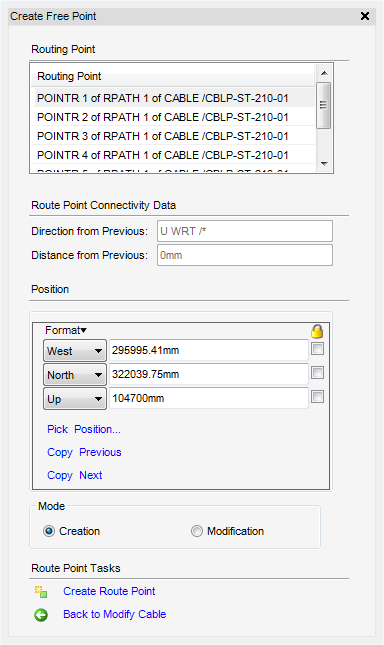
Task: Tick the lock checkbox for North coordinate
Action: point(317,373)
